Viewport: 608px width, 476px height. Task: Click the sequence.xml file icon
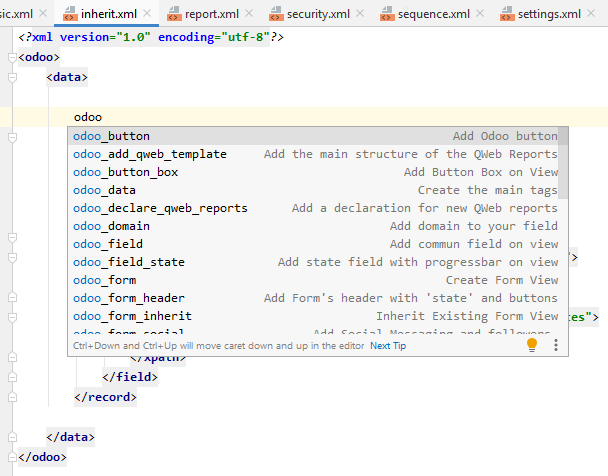387,14
